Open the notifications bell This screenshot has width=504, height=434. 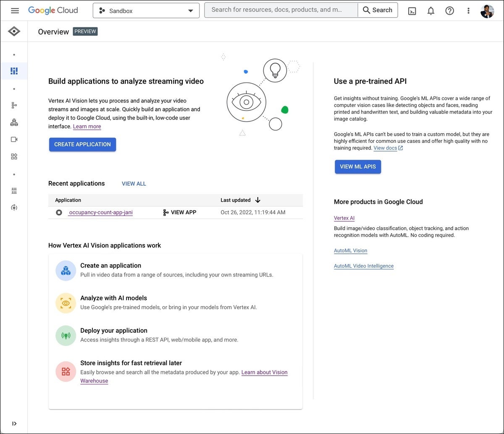point(431,11)
